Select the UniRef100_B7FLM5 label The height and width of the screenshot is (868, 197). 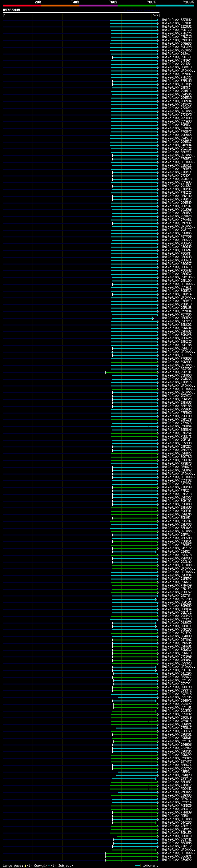(x=176, y=81)
